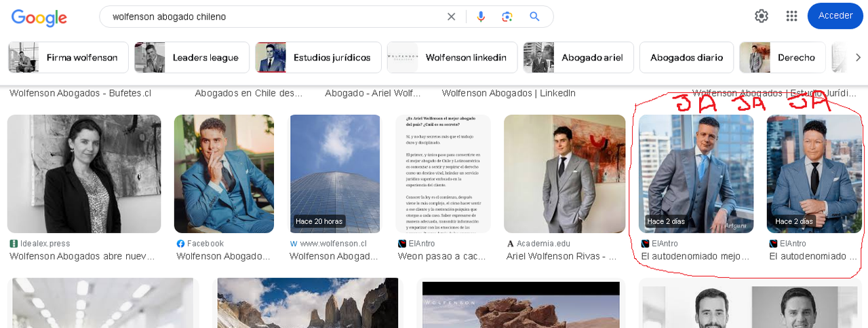This screenshot has height=328, width=868.
Task: Open the Google apps grid icon
Action: (791, 16)
